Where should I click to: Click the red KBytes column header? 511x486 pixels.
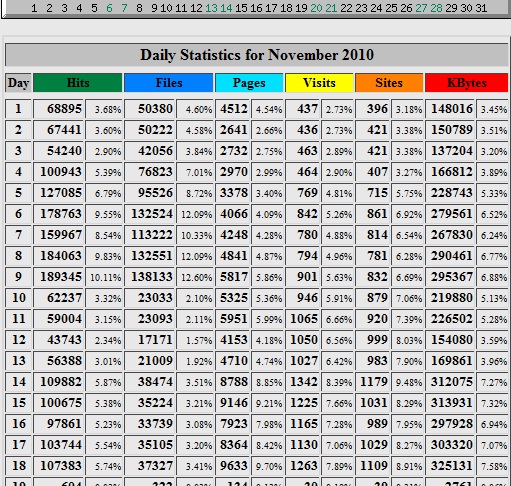[467, 83]
